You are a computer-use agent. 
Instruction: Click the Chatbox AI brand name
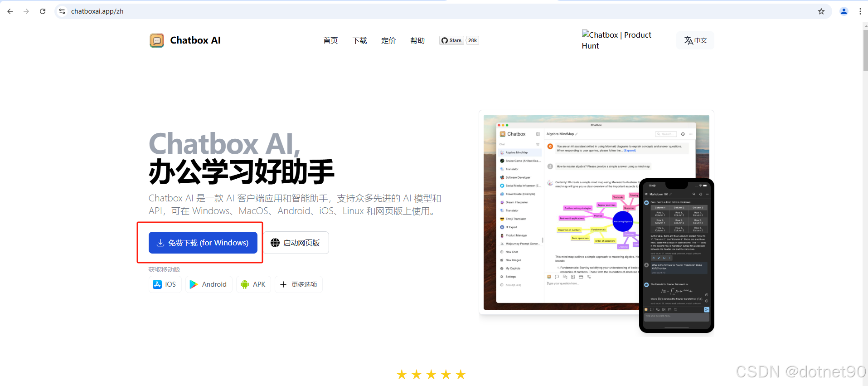point(195,40)
